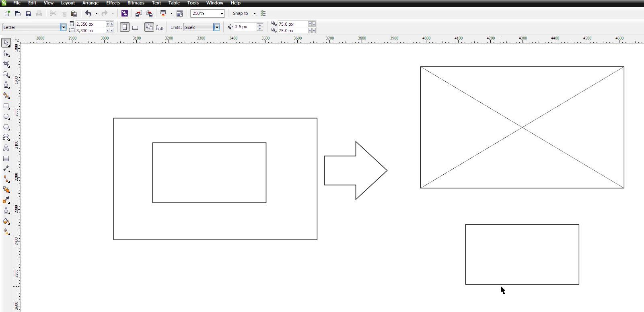Open the Welcome Screen icon
This screenshot has width=644, height=312.
180,13
